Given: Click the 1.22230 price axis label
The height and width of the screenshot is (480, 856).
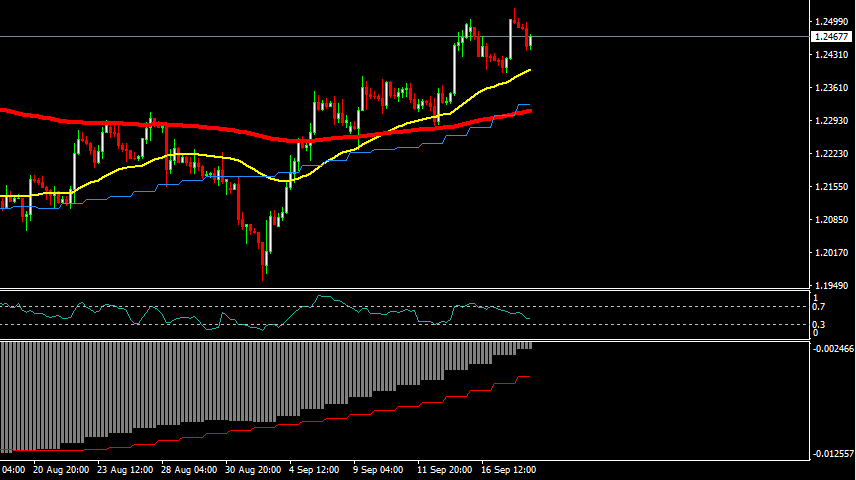Looking at the screenshot, I should pos(831,154).
